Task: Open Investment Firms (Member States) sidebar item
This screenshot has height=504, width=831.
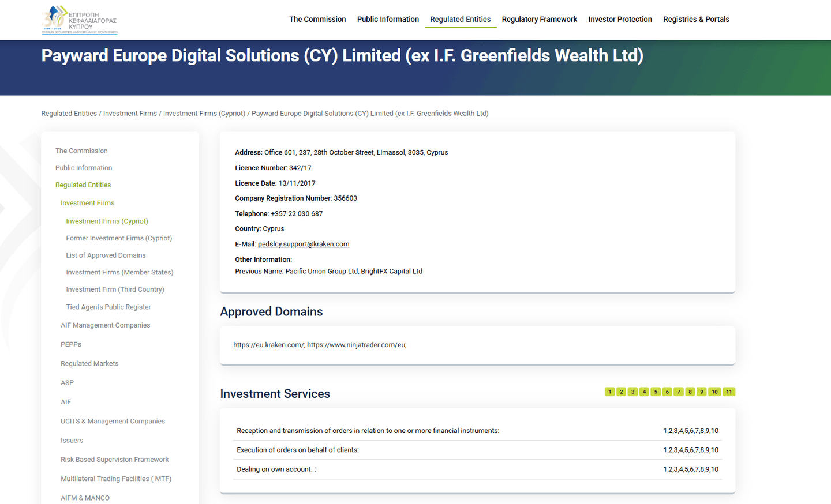Action: [x=119, y=273]
